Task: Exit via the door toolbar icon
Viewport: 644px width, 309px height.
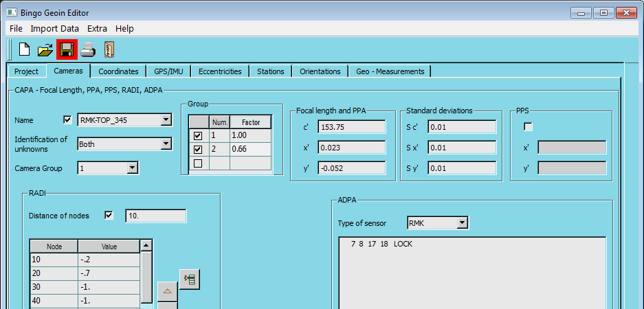Action: coord(109,50)
